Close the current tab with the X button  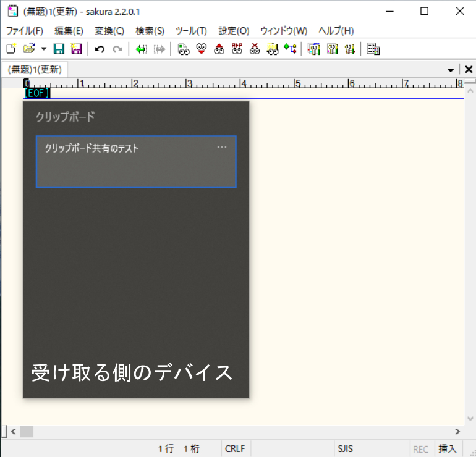point(469,70)
